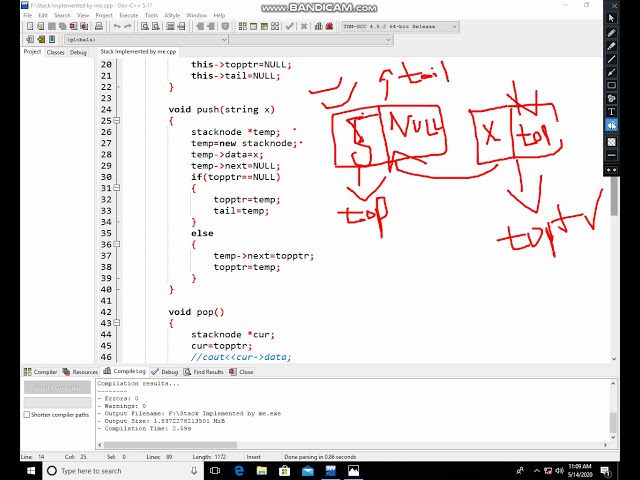Click the Redo arrow icon

pyautogui.click(x=128, y=27)
